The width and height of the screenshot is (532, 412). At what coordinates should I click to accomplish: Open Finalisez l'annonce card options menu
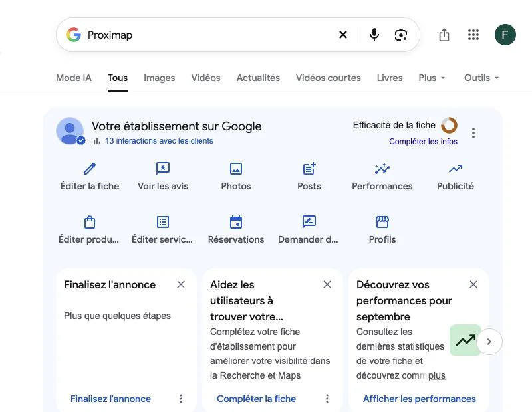pyautogui.click(x=181, y=399)
